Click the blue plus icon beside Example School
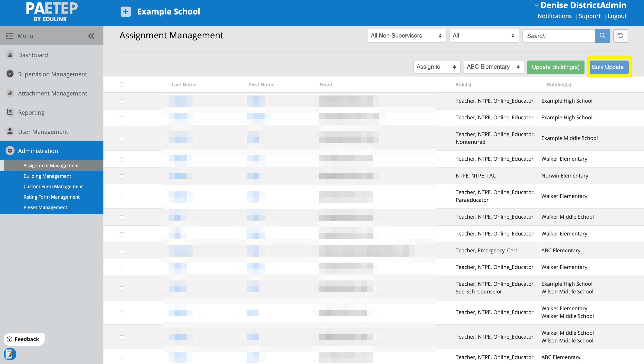 click(x=126, y=12)
